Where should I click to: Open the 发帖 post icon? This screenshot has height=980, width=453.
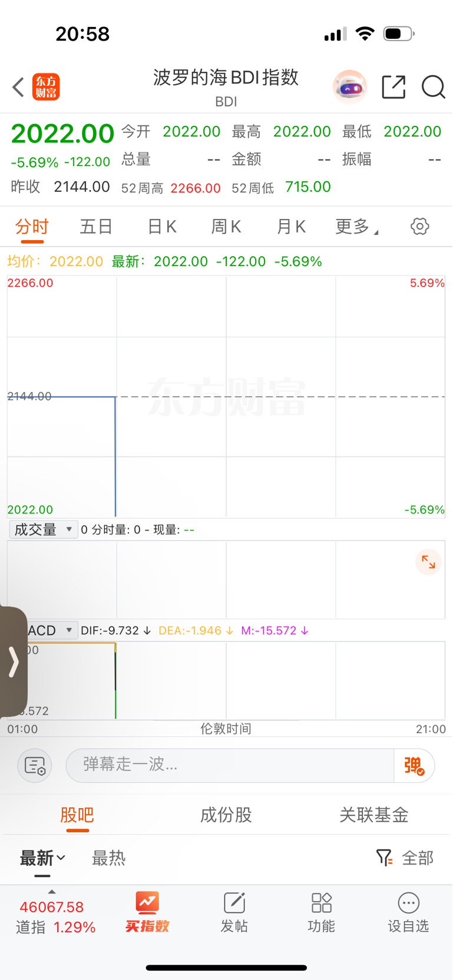click(234, 911)
